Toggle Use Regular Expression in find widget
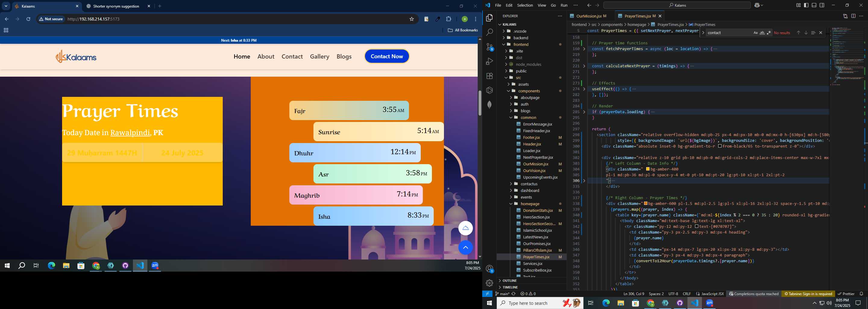The width and height of the screenshot is (868, 309). (x=769, y=33)
